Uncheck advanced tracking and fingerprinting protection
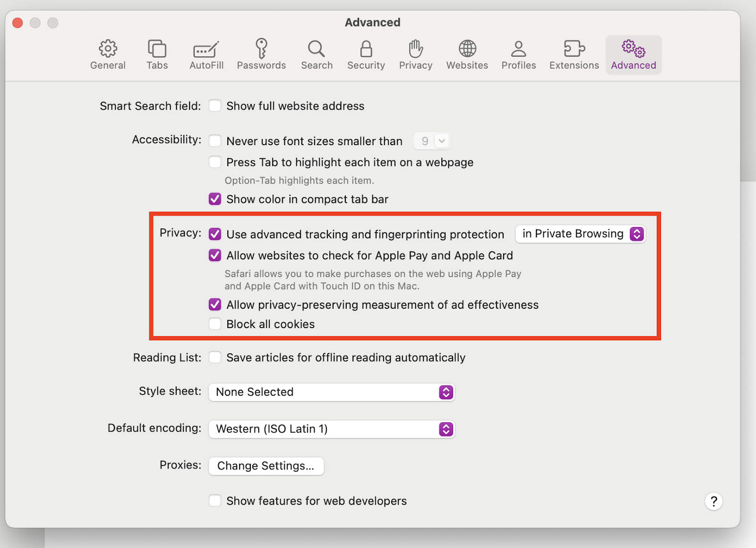756x548 pixels. [x=215, y=234]
